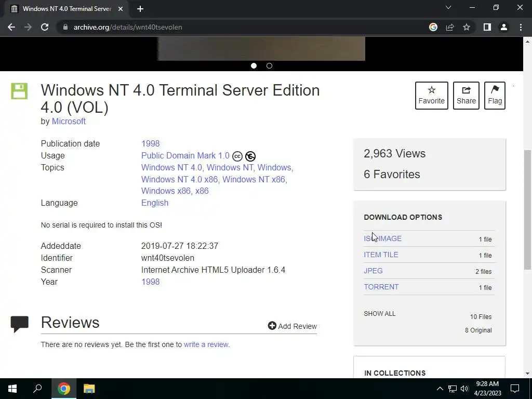Click the Favorite button
532x399 pixels.
coord(432,96)
